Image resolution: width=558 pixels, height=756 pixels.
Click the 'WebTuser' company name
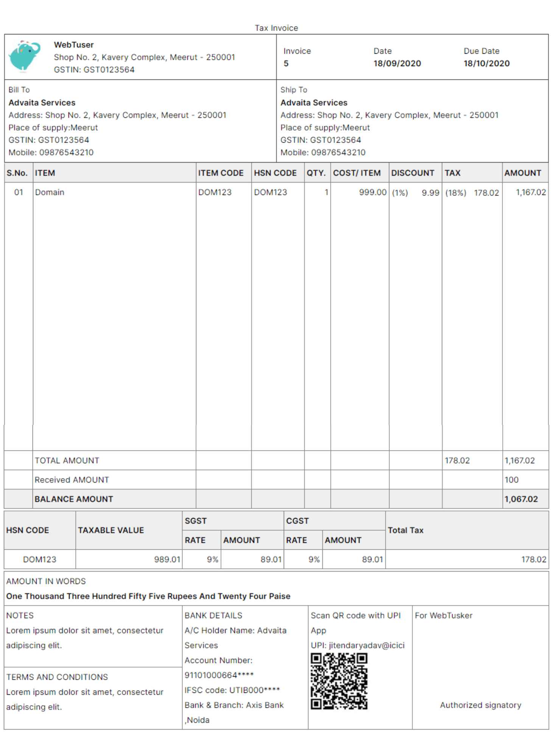click(74, 45)
